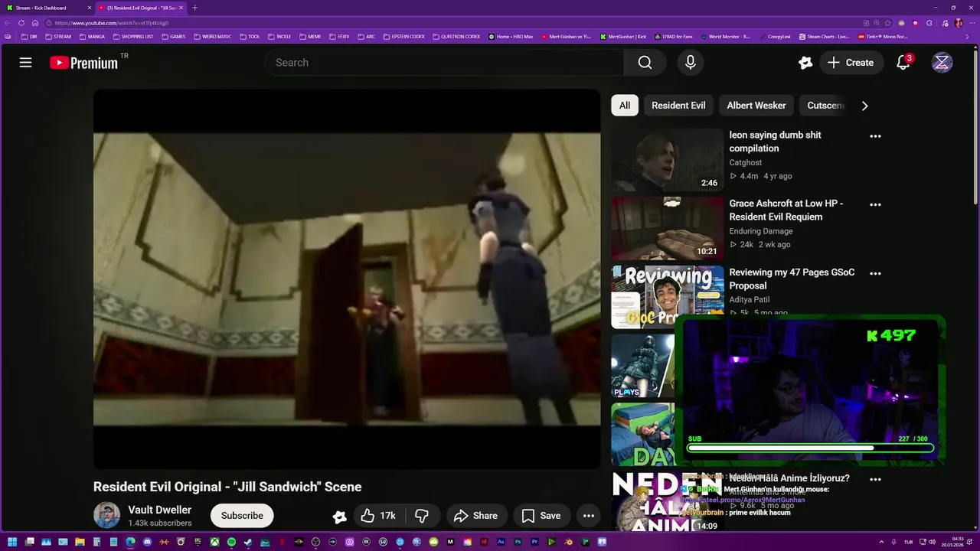
Task: Open the YouTube guide hamburger menu
Action: tap(25, 63)
